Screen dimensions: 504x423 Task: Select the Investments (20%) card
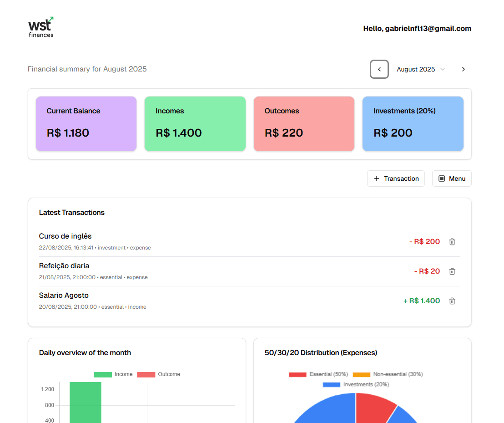[x=413, y=124]
